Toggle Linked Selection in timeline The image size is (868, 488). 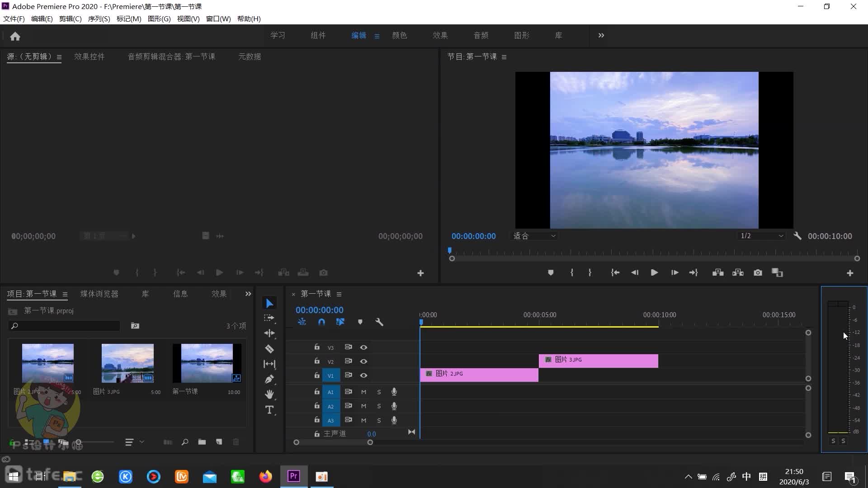click(340, 322)
